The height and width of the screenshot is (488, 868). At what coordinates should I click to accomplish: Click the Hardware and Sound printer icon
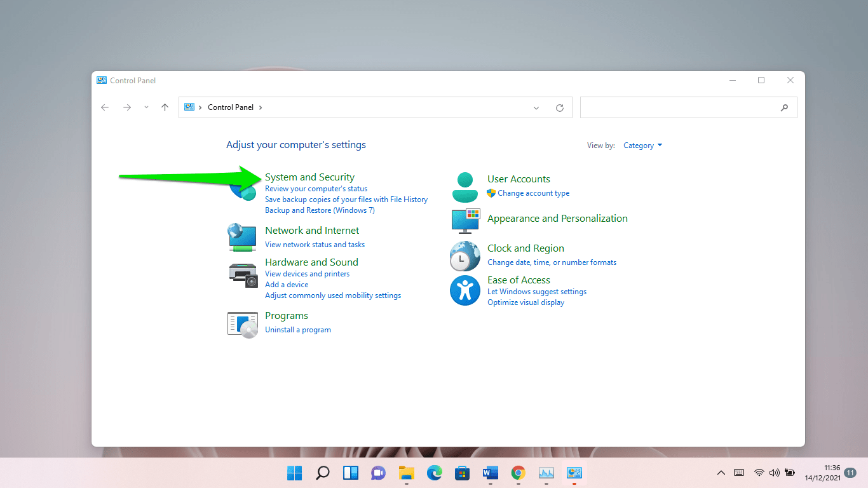(242, 274)
